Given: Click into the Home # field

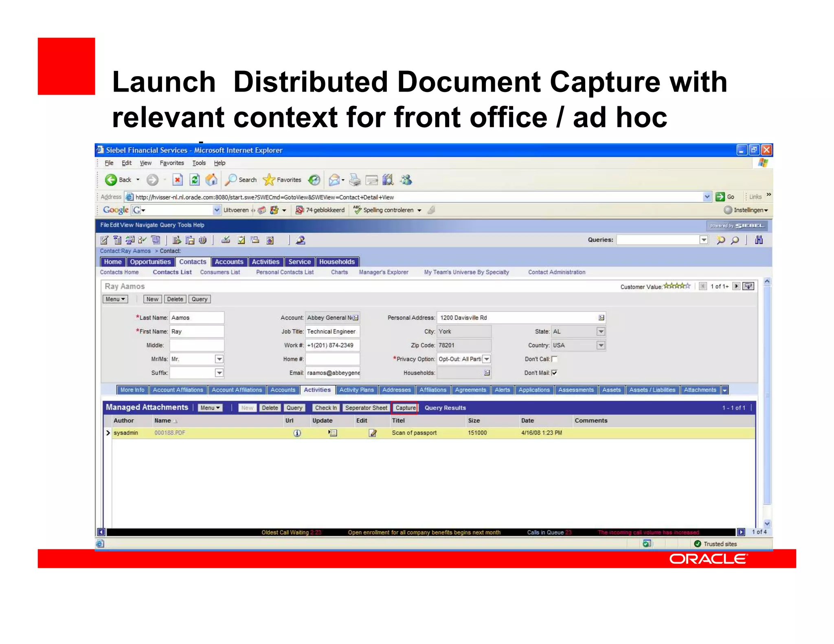Looking at the screenshot, I should pos(332,359).
